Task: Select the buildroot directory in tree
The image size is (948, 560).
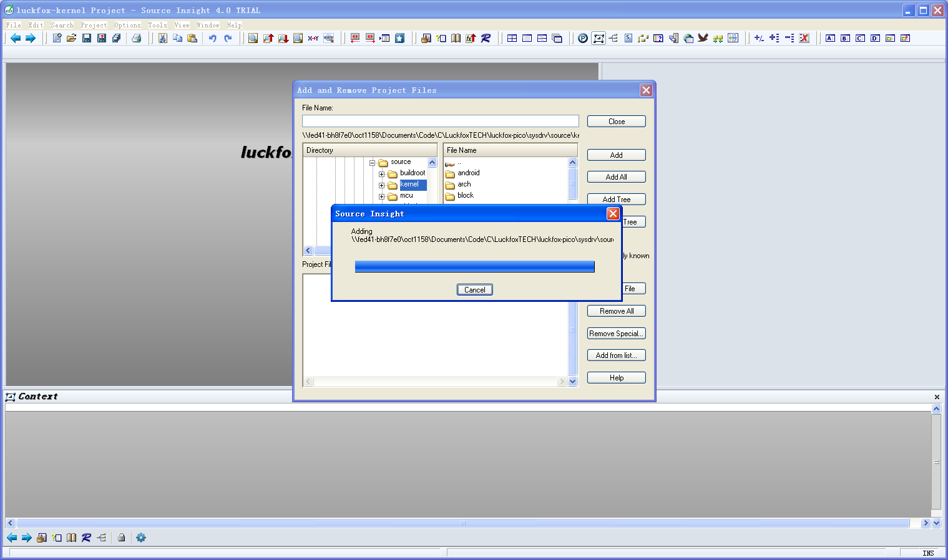Action: coord(413,173)
